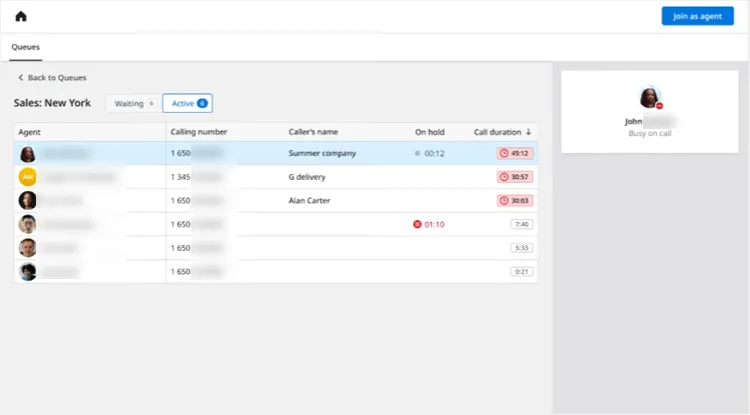Select Summer company caller name
The height and width of the screenshot is (415, 750).
pos(322,153)
